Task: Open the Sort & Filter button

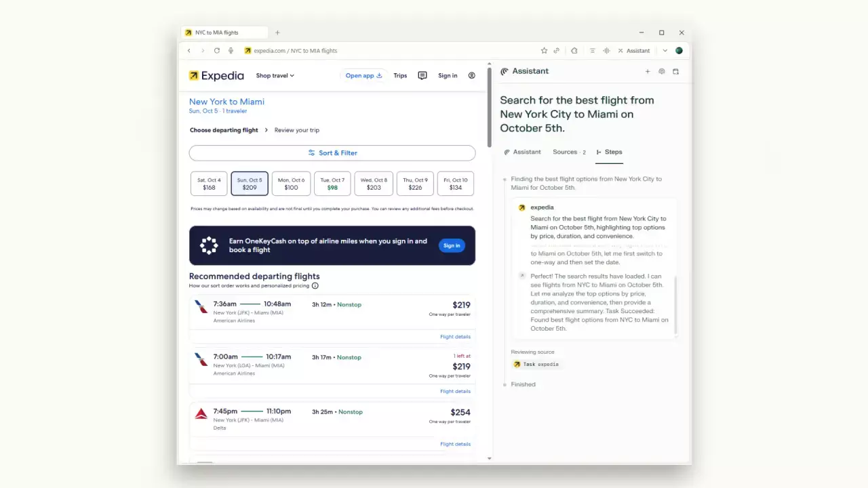Action: point(332,153)
